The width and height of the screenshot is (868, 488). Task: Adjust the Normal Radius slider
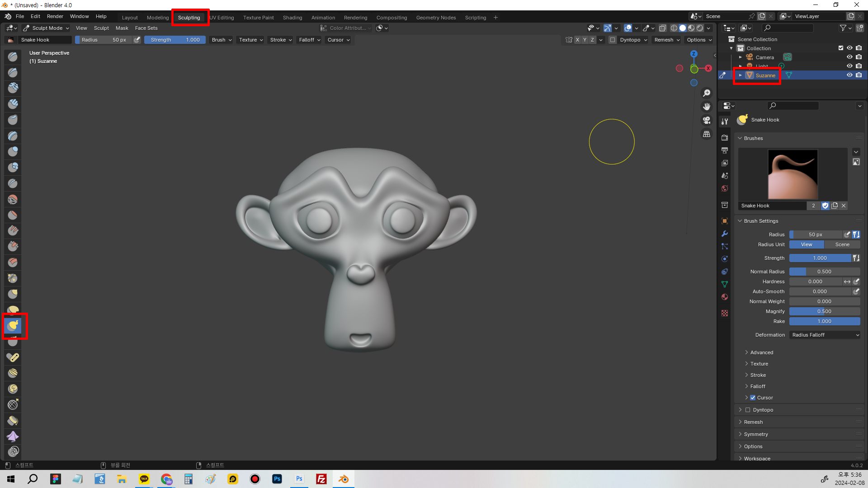[825, 272]
